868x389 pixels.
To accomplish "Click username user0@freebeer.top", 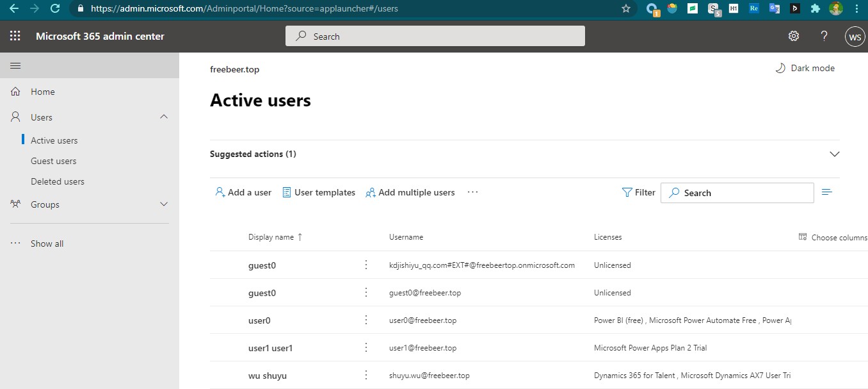I will (x=422, y=320).
